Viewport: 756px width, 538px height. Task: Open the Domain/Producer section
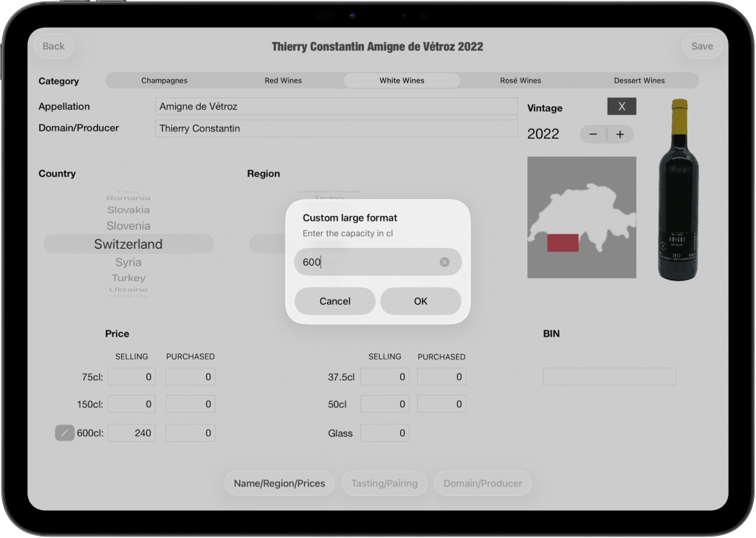483,483
